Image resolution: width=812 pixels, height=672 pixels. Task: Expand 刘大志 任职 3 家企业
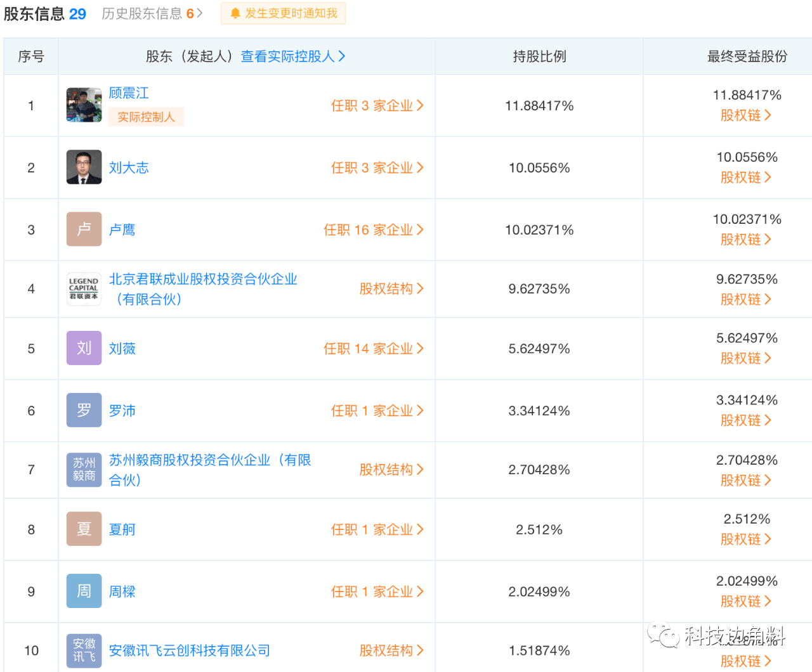(x=377, y=168)
